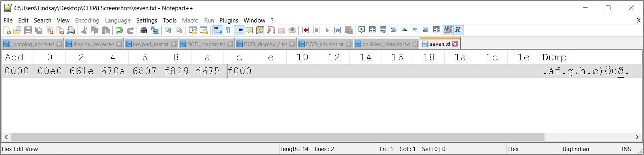Click the Copy toolbar icon
Viewport: 644px width, 155px height.
coord(95,30)
